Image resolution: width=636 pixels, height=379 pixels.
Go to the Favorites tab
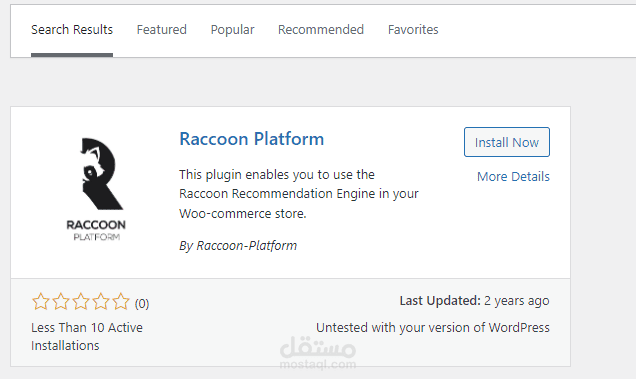[413, 30]
